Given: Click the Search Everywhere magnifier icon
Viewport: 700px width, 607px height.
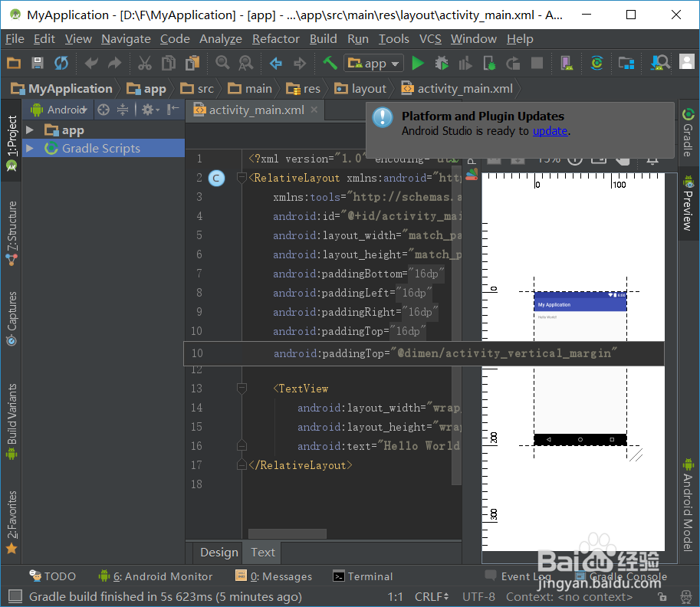Looking at the screenshot, I should coord(660,63).
